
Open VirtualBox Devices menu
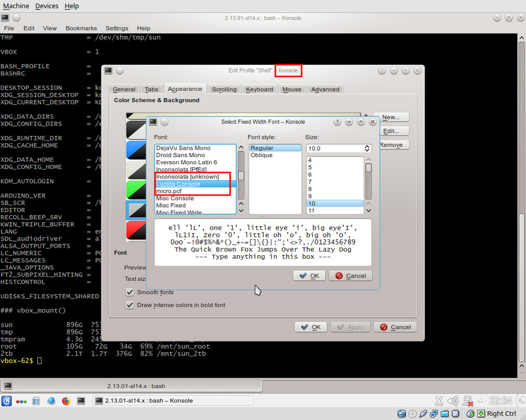pos(47,6)
